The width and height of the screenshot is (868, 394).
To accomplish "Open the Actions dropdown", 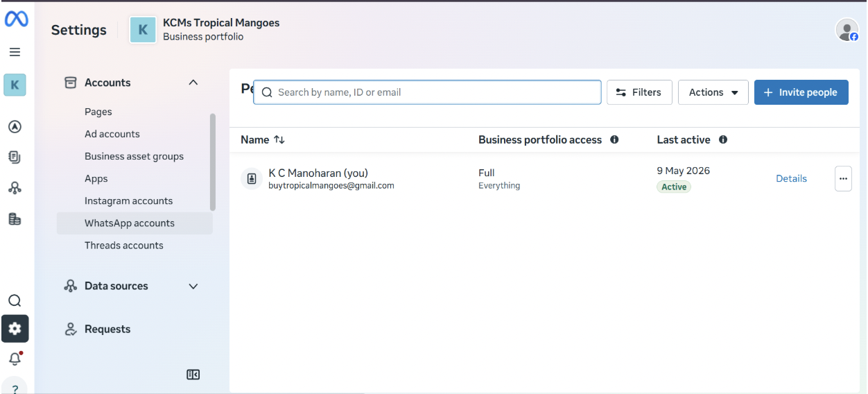I will tap(713, 92).
